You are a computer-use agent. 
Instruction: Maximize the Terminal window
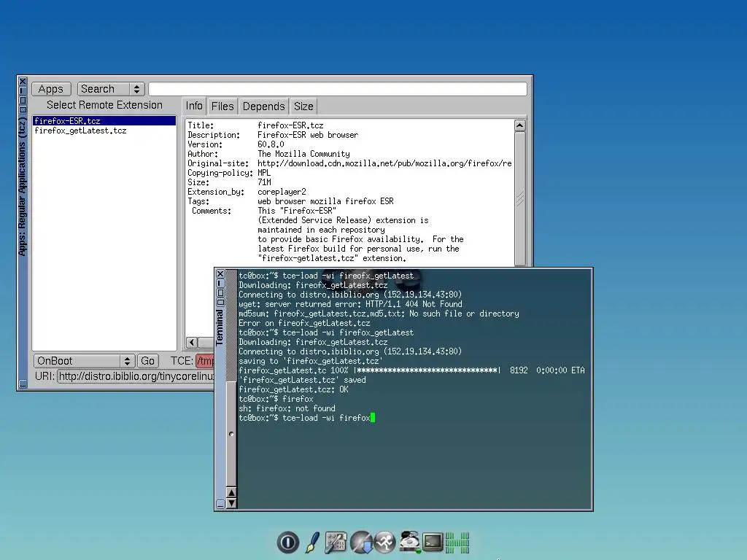220,293
